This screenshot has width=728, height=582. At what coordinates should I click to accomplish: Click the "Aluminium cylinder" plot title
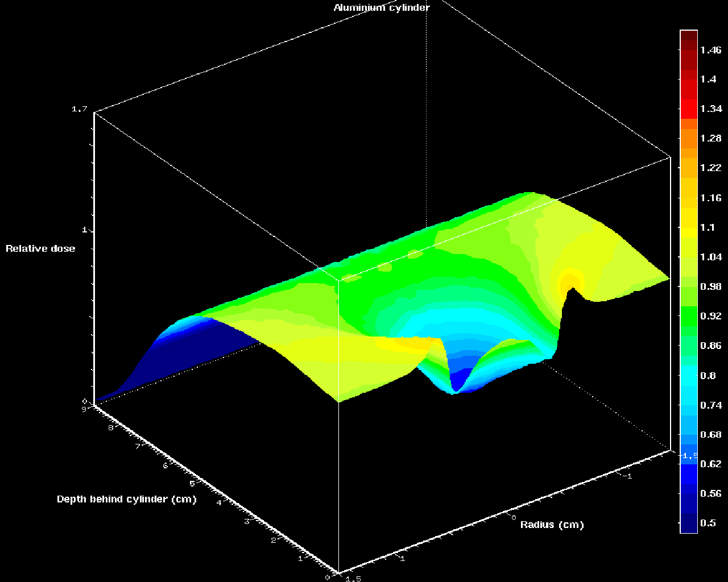click(381, 7)
